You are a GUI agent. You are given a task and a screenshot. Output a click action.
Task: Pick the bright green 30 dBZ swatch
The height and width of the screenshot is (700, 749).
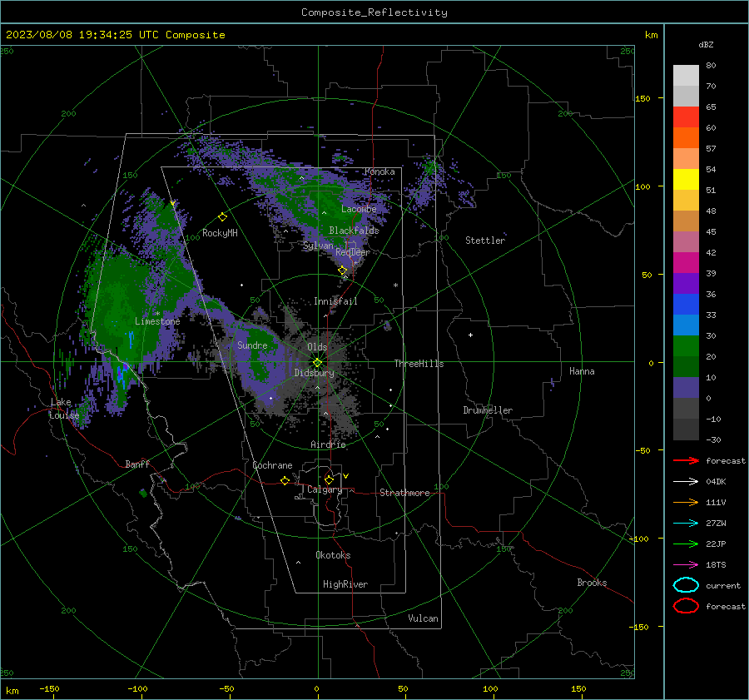tap(686, 346)
